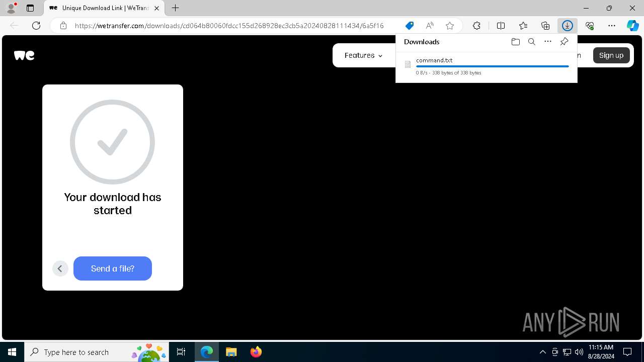The image size is (644, 362).
Task: Click the command.txt download progress bar
Action: (492, 66)
